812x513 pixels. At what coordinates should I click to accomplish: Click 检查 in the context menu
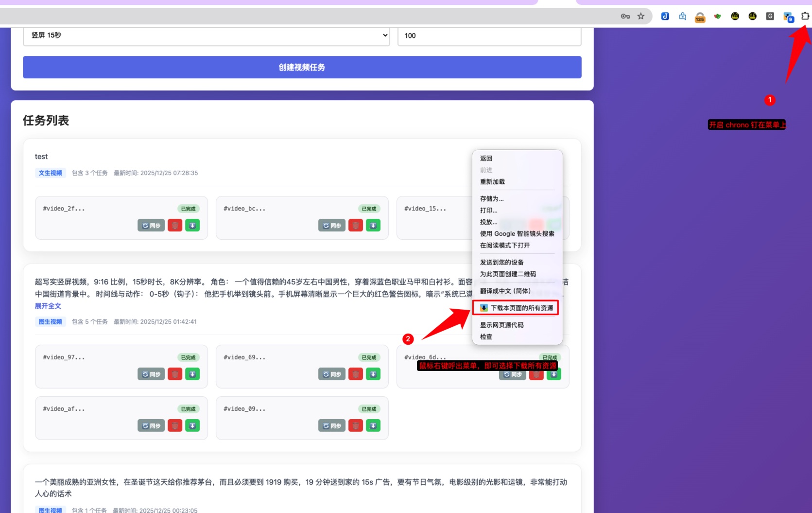pos(486,337)
